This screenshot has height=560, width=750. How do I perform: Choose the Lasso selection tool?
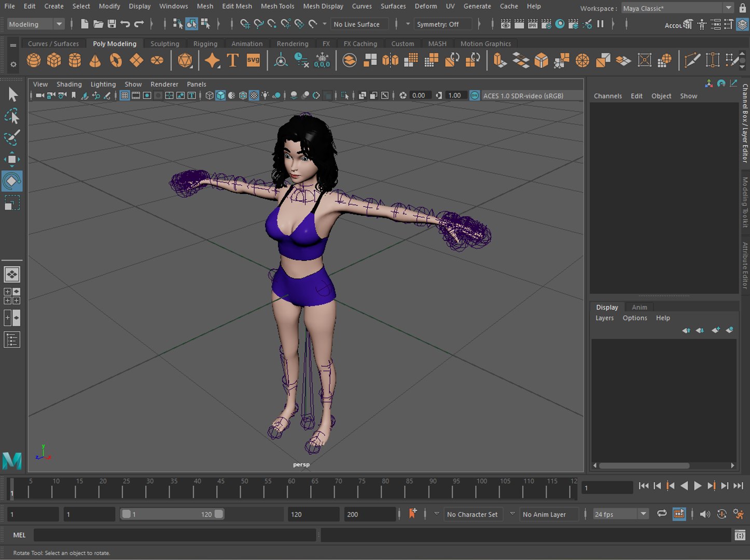click(12, 116)
